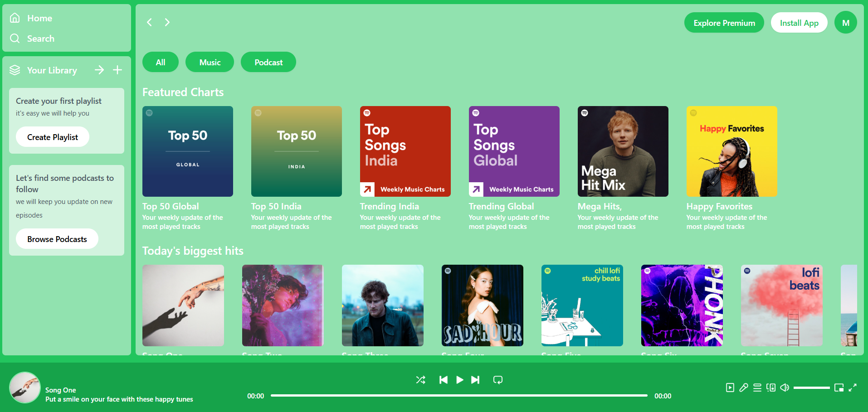Open the profile menu via the M avatar
Image resolution: width=868 pixels, height=412 pixels.
(845, 23)
